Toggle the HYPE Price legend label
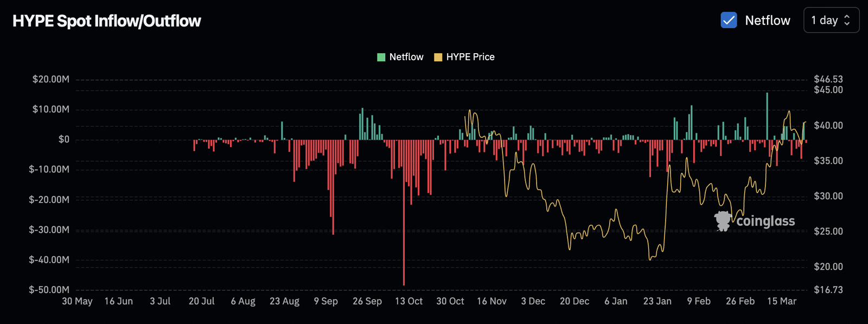This screenshot has height=324, width=868. [x=470, y=57]
